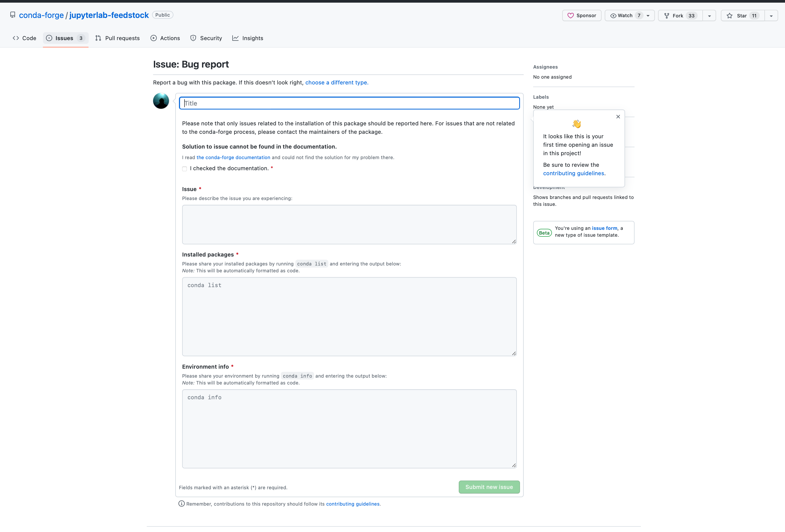
Task: Click the Installed packages text area
Action: click(x=349, y=316)
